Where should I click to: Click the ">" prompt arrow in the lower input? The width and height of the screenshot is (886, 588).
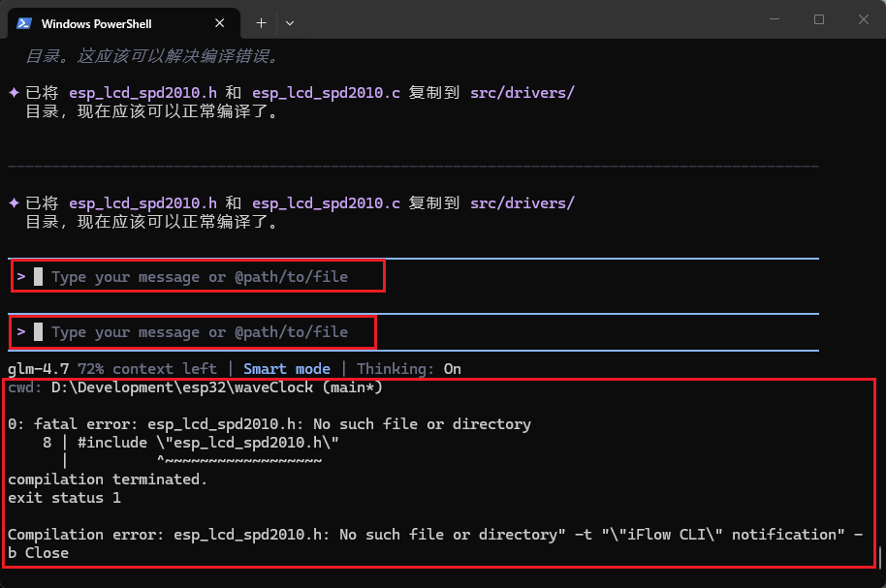tap(21, 332)
